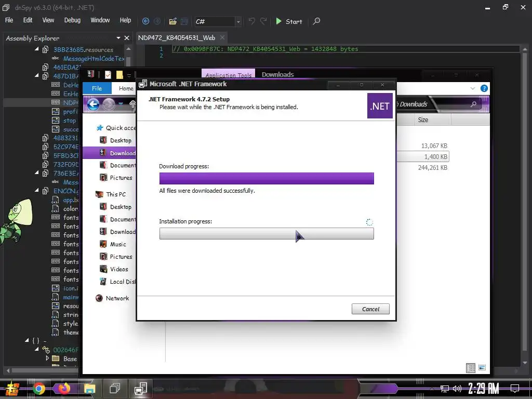This screenshot has width=532, height=399.
Task: Click the Explorer Help question icon
Action: 484,88
